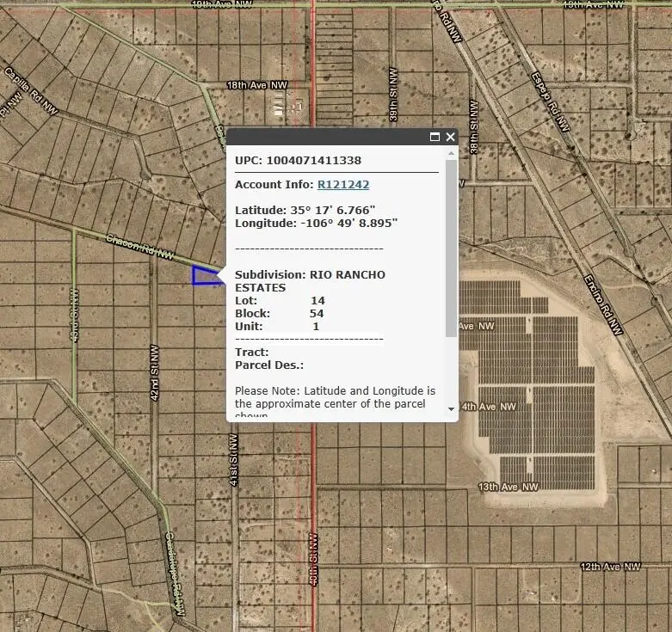Select the blue highlighted parcel on map
The width and height of the screenshot is (672, 632).
(203, 276)
